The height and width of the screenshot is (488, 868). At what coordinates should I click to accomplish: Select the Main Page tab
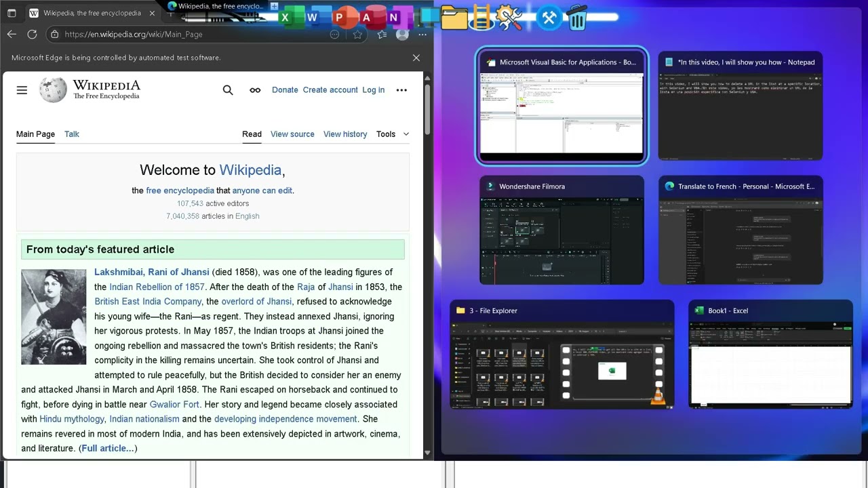click(x=35, y=134)
